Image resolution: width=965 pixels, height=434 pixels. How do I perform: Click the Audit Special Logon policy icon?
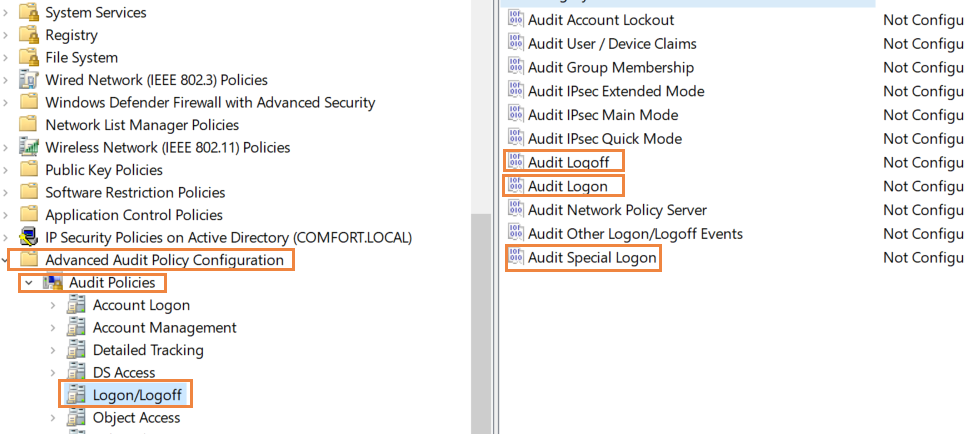(516, 257)
